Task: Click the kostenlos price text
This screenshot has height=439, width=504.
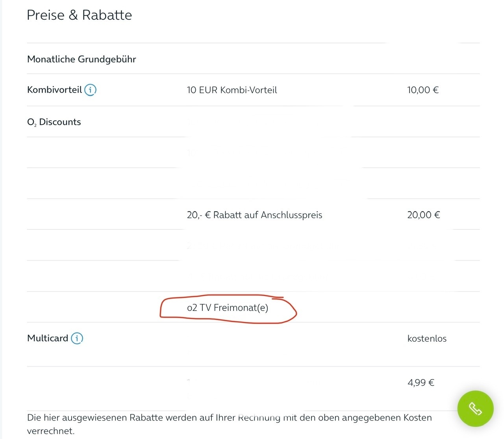Action: [427, 339]
